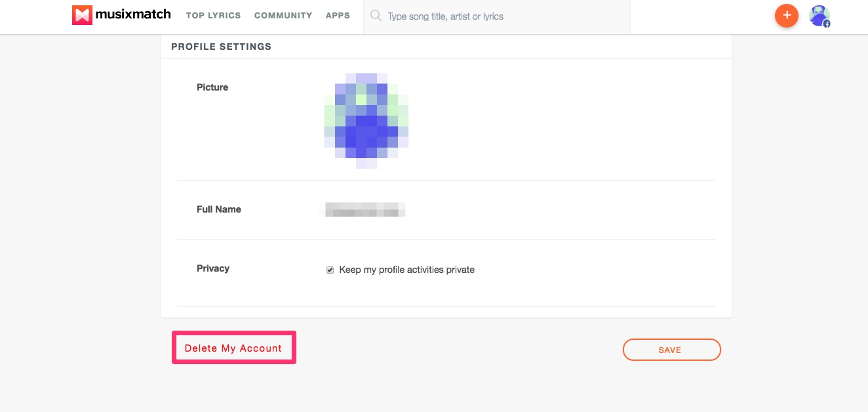This screenshot has height=412, width=868.
Task: Click the Facebook badge on avatar
Action: [827, 24]
